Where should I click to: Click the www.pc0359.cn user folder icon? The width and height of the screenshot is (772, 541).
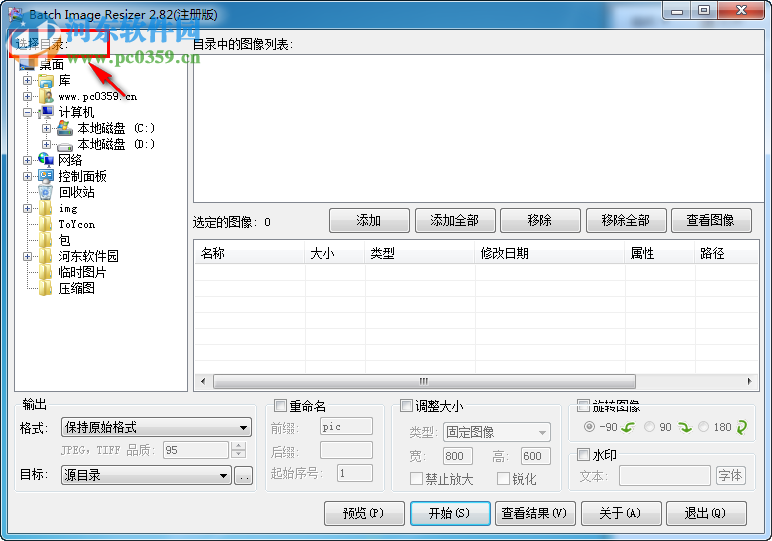46,96
